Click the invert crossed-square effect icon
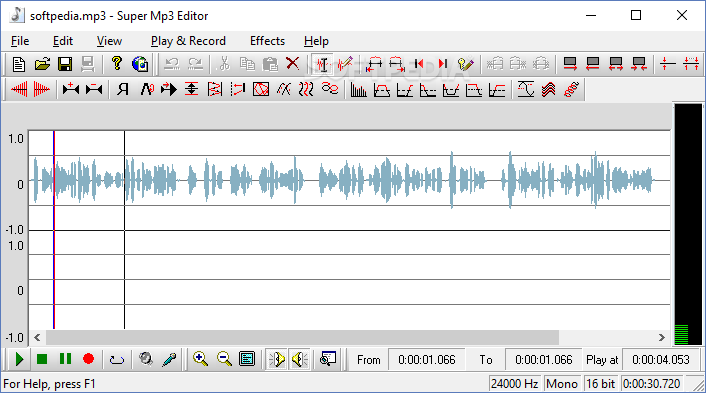The height and width of the screenshot is (393, 706). [261, 90]
